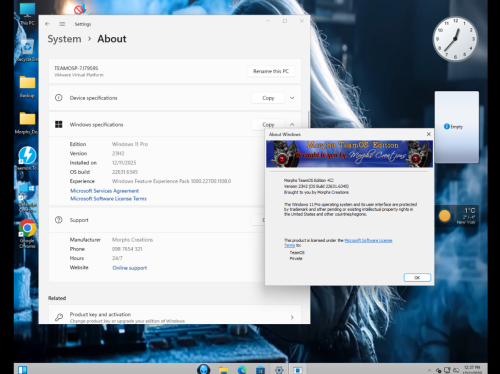
Task: Expand the Device specifications section
Action: coord(292,98)
